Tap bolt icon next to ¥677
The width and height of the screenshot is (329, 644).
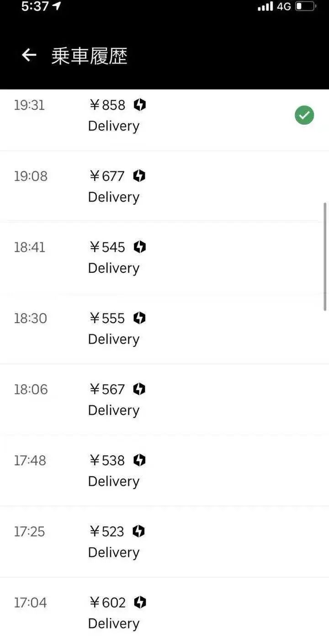point(139,176)
